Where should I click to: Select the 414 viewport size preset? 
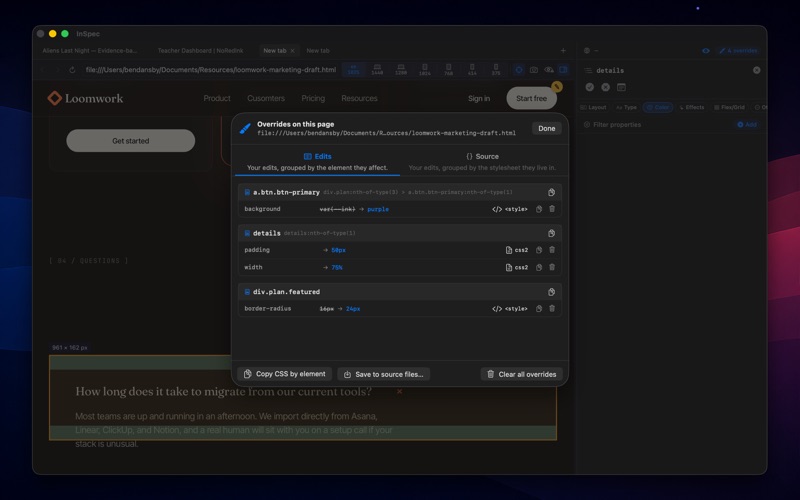pos(472,70)
